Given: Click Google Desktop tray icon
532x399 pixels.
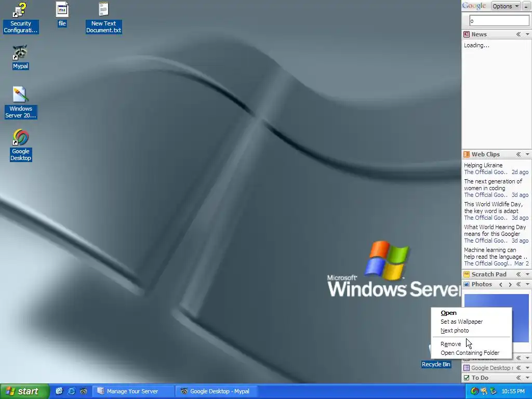Looking at the screenshot, I should coord(475,391).
